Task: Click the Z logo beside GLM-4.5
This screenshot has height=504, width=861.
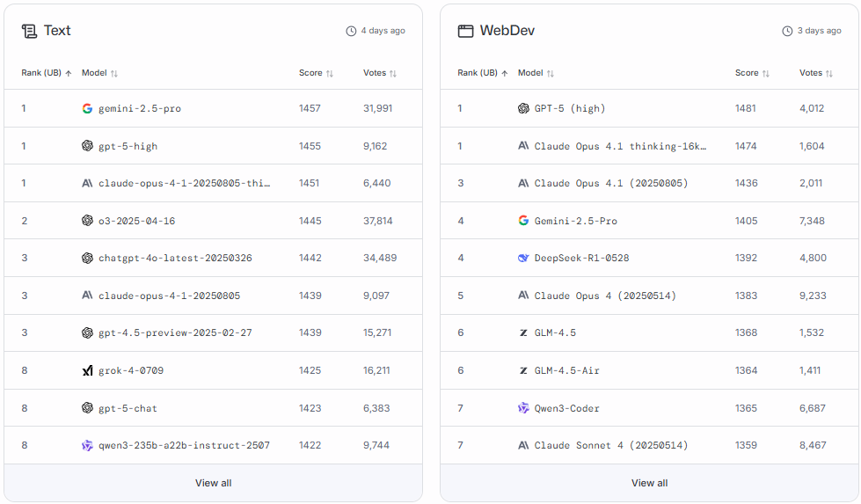Action: [x=523, y=332]
